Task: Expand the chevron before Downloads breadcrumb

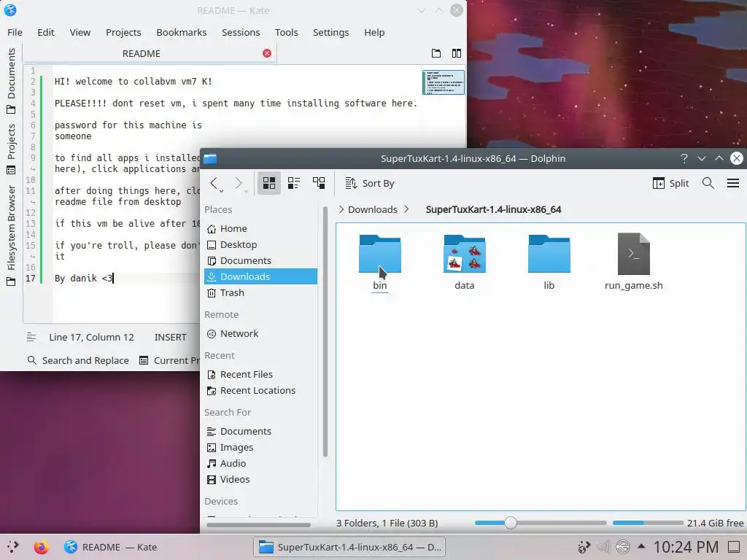Action: [x=341, y=209]
